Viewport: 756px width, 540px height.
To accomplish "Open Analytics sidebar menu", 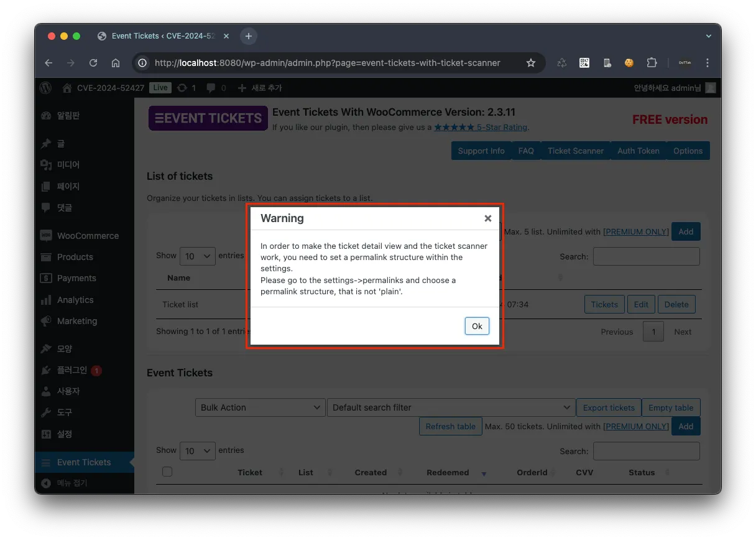I will [x=85, y=300].
